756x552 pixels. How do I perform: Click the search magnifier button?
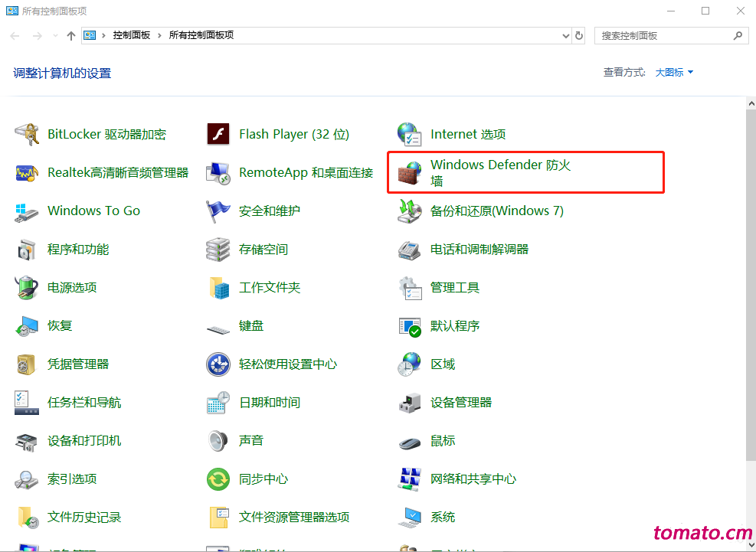pyautogui.click(x=738, y=36)
